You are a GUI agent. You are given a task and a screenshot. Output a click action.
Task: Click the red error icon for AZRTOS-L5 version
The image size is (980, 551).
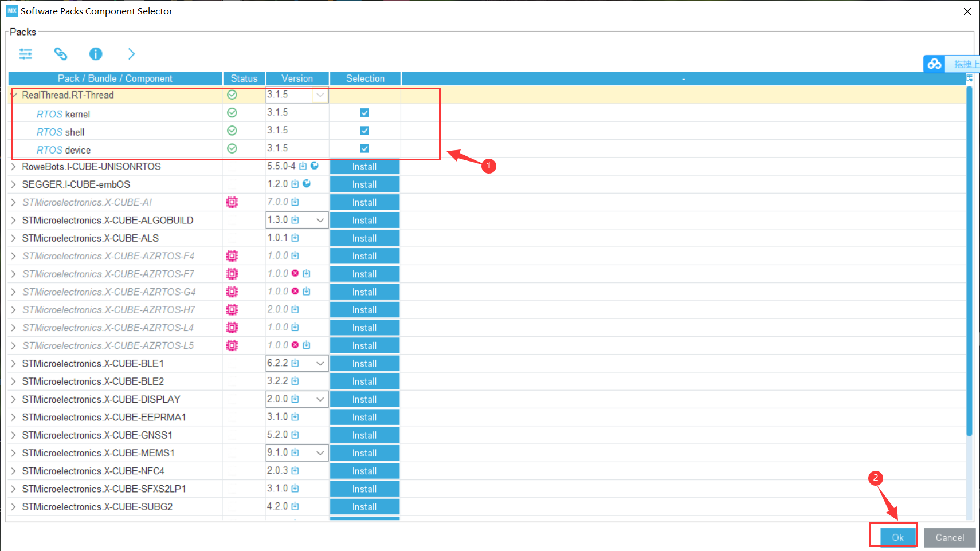pyautogui.click(x=295, y=345)
